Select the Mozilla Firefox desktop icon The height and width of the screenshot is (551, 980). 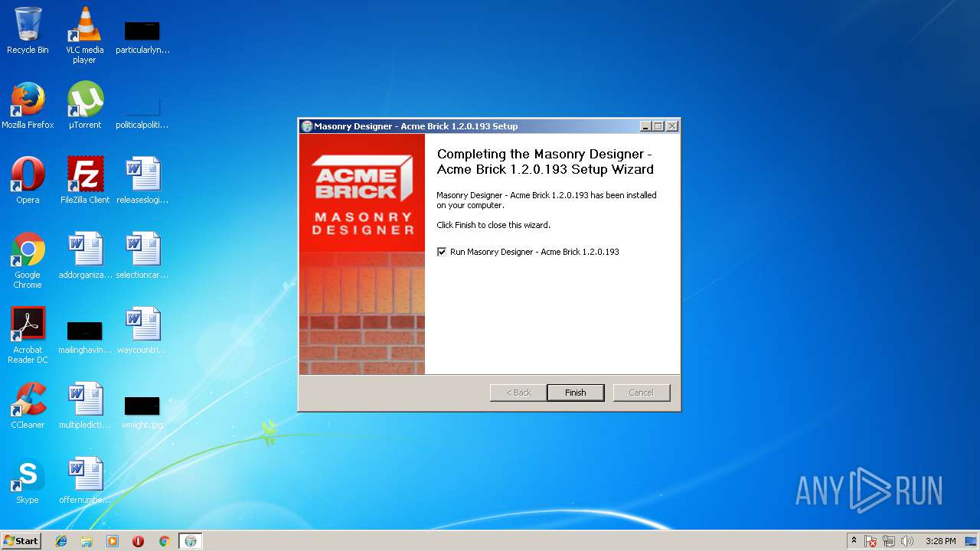click(28, 106)
